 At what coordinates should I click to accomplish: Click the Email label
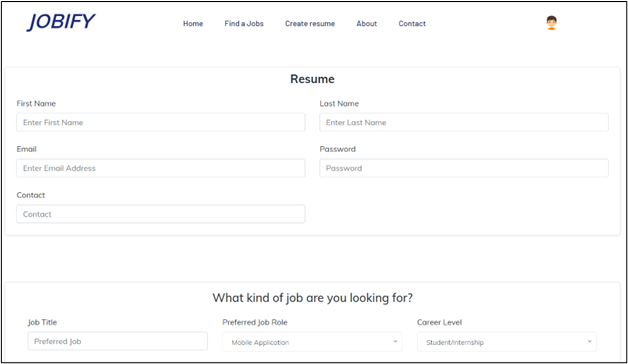click(26, 149)
